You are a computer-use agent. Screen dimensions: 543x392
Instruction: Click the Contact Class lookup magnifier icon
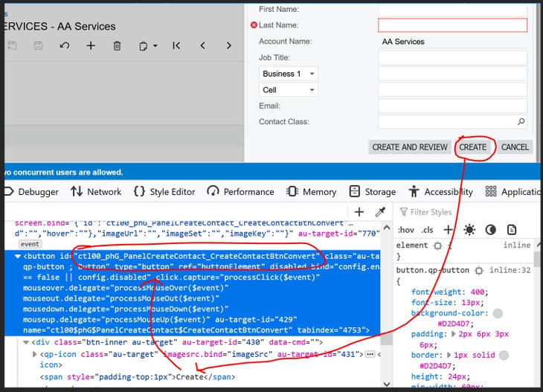521,121
